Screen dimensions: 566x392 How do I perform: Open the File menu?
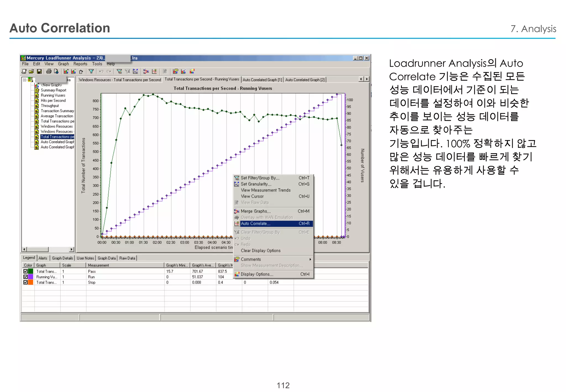click(25, 64)
